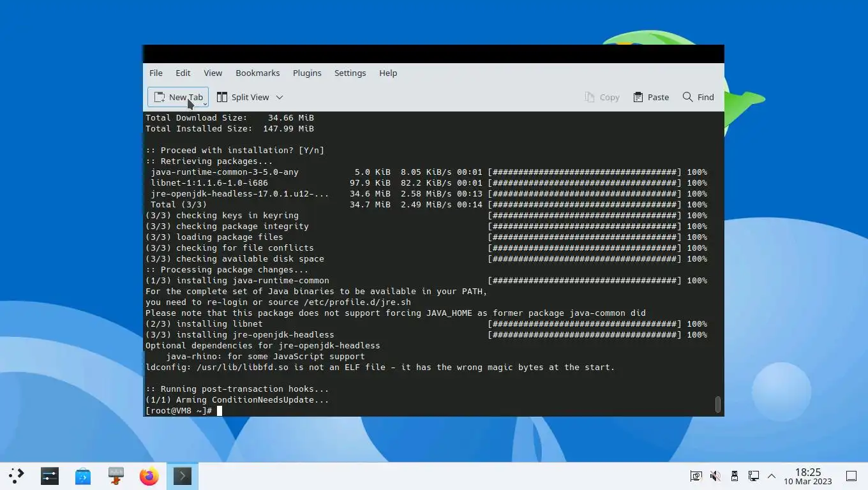Click the "source /etc/profile.d/jre.sh" line
This screenshot has width=868, height=490.
(278, 302)
